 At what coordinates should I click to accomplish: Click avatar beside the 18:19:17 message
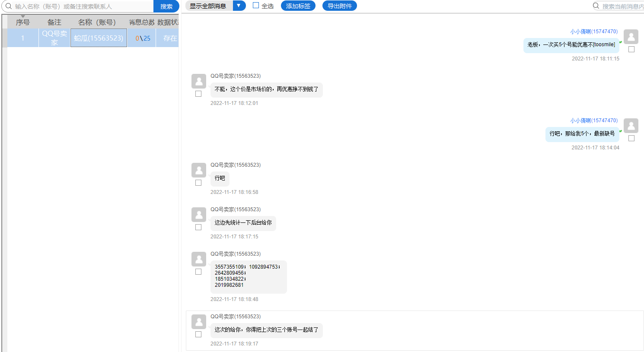click(198, 322)
